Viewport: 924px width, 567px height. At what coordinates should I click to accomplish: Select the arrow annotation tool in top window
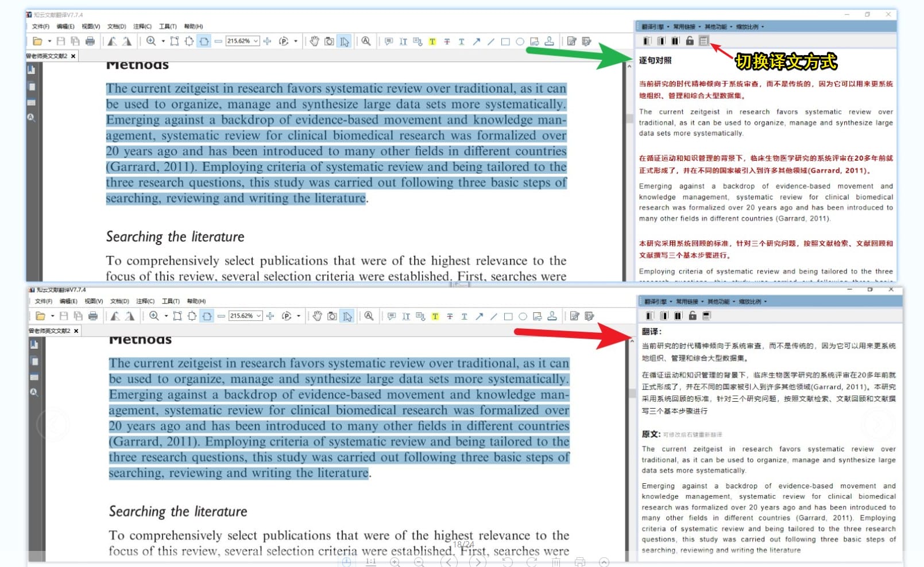click(476, 41)
